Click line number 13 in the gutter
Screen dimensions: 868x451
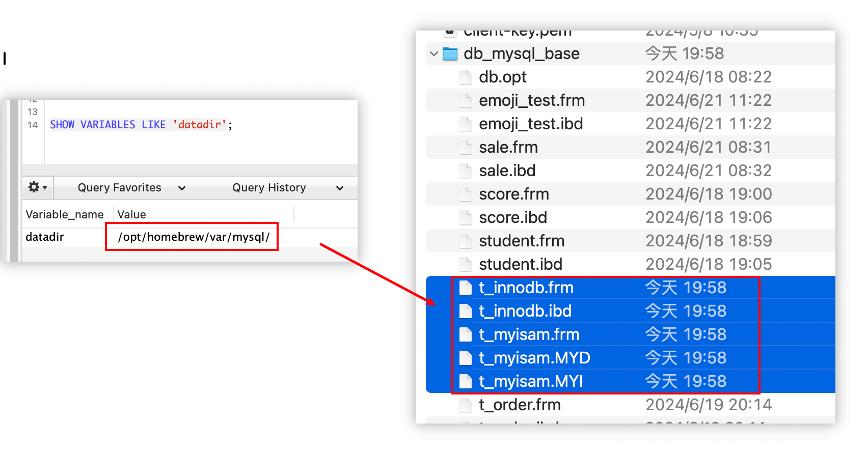pyautogui.click(x=33, y=111)
